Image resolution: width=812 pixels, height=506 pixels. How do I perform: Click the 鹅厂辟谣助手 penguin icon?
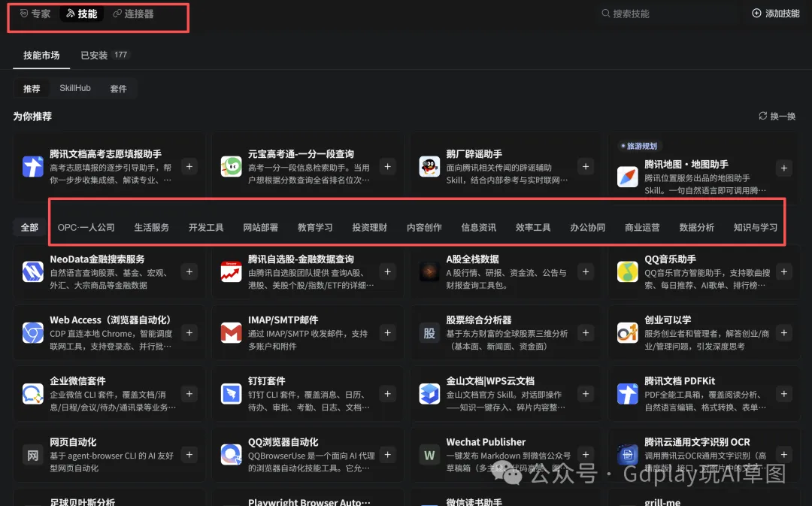pos(429,167)
